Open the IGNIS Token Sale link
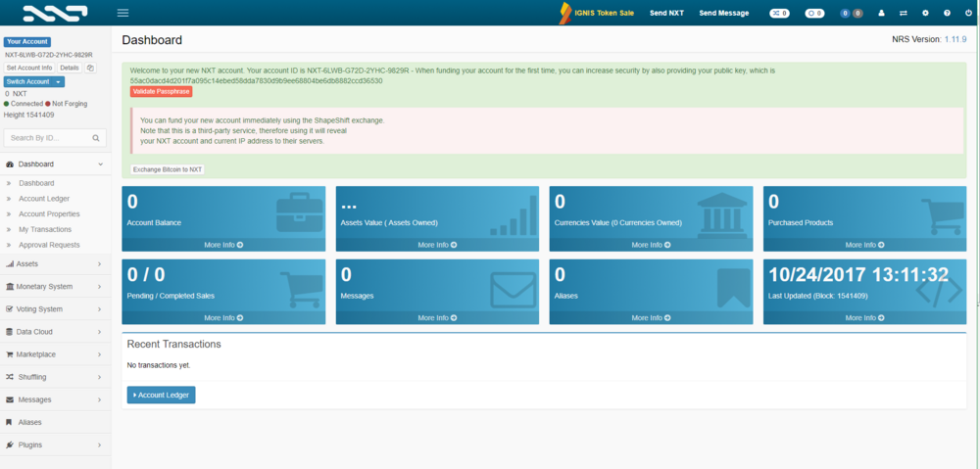The image size is (980, 469). pyautogui.click(x=596, y=13)
